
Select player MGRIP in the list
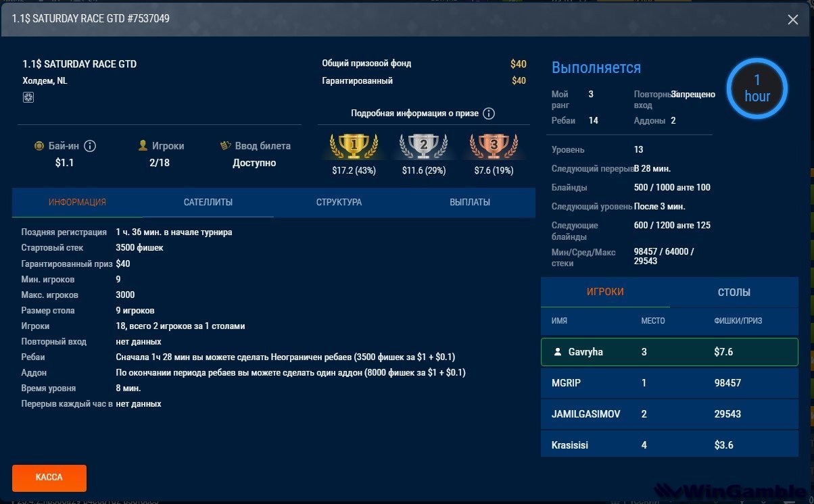click(669, 383)
